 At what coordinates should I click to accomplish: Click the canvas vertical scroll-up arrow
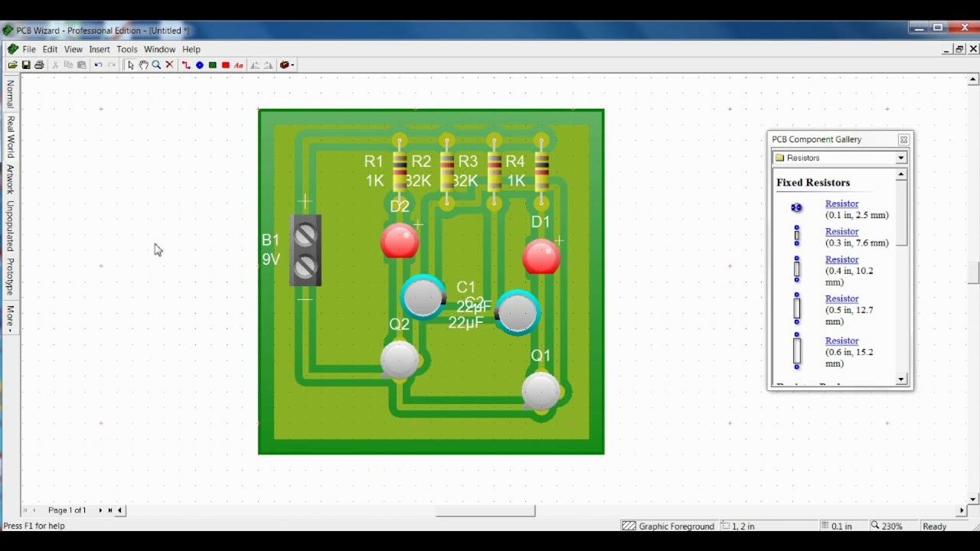click(973, 80)
